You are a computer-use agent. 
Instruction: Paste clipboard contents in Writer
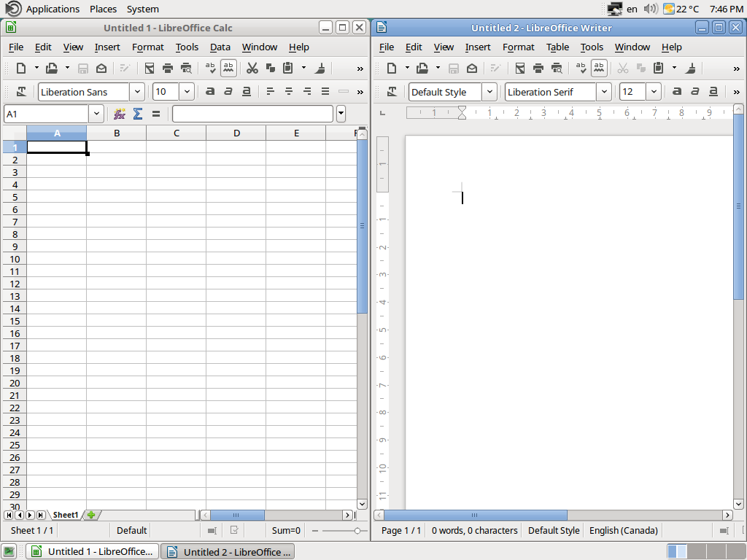659,68
